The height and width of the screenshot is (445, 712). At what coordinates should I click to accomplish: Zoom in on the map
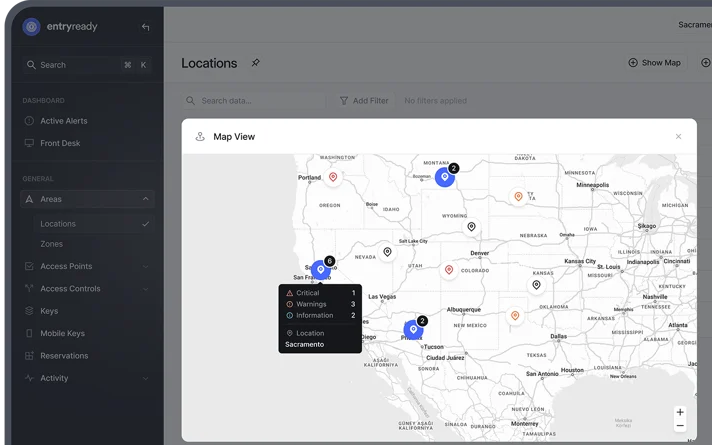click(x=680, y=412)
